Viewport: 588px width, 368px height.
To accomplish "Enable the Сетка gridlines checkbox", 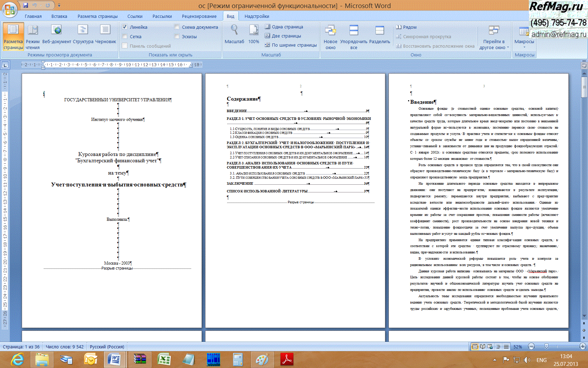I will pos(125,36).
